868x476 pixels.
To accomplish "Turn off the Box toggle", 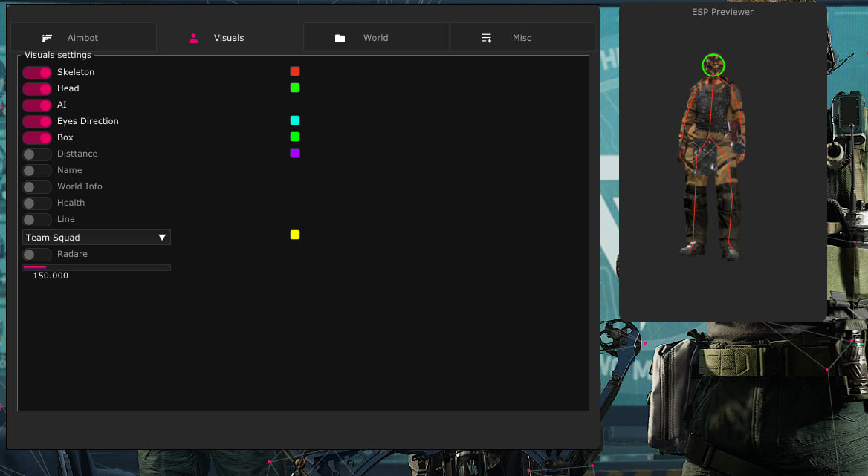I will click(37, 137).
